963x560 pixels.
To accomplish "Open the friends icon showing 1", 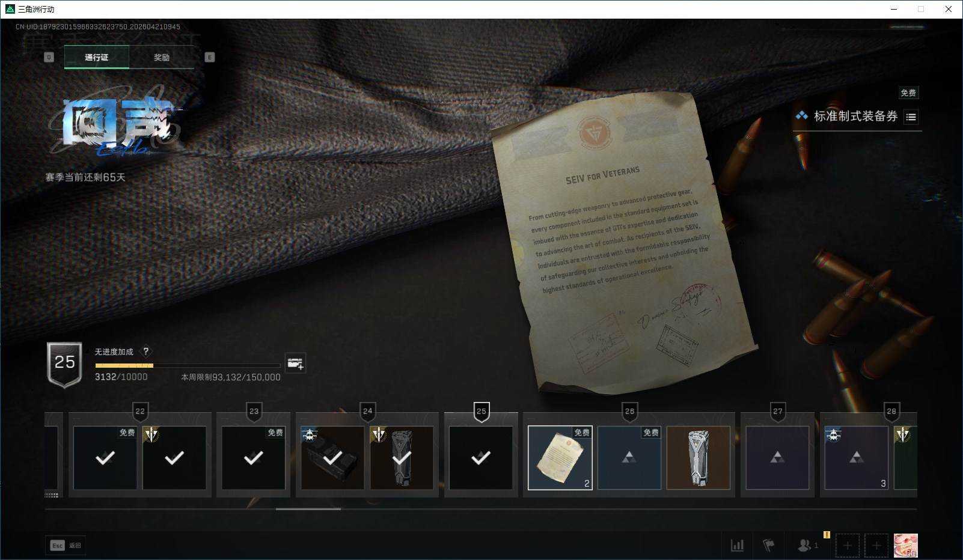I will coord(807,546).
